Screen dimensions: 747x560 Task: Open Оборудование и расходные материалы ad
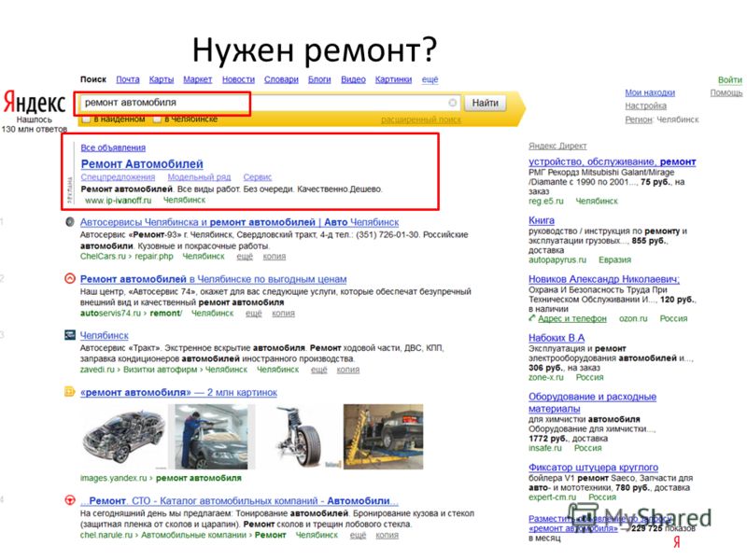(x=593, y=402)
